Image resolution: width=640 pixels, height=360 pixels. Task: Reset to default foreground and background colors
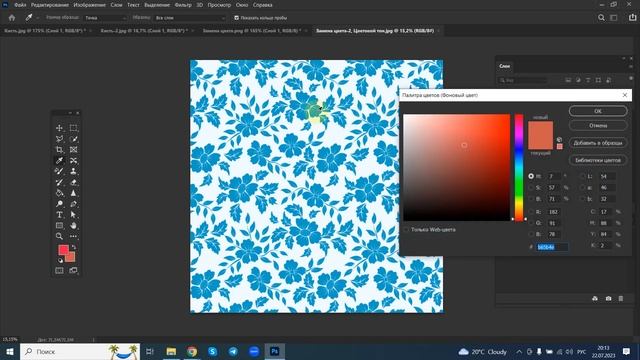click(60, 260)
